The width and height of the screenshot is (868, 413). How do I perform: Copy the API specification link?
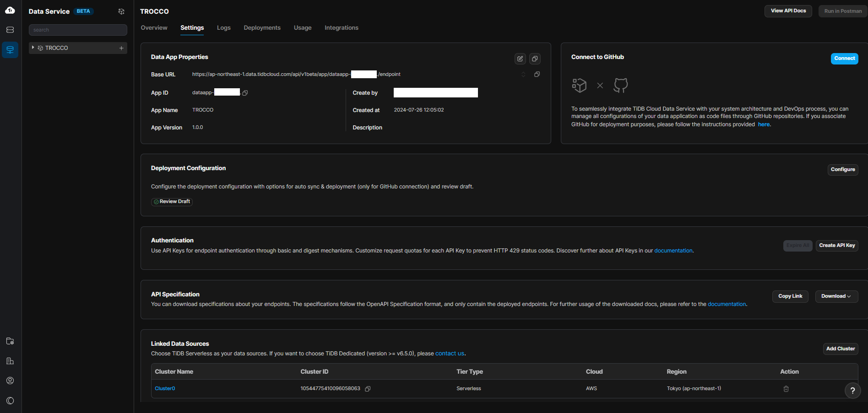[x=790, y=296]
